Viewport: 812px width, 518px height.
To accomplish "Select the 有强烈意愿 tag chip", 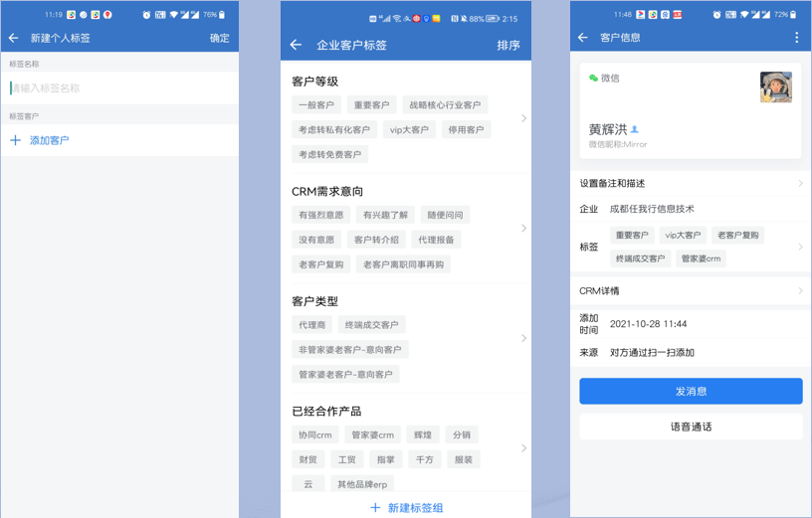I will pyautogui.click(x=320, y=215).
